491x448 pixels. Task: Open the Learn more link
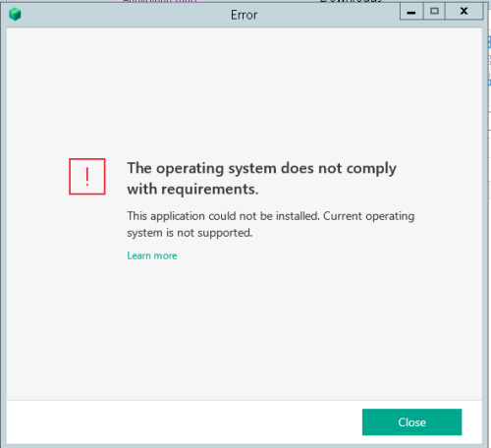[152, 255]
